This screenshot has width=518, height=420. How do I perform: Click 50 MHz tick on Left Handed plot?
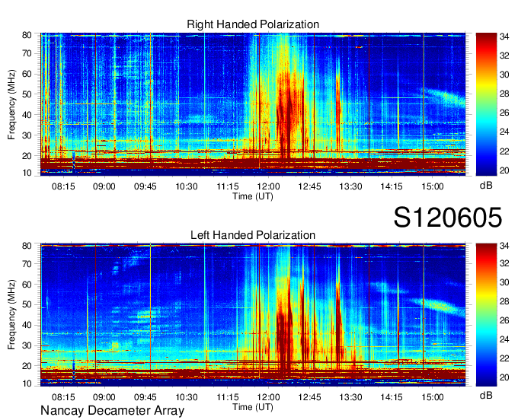click(x=27, y=304)
